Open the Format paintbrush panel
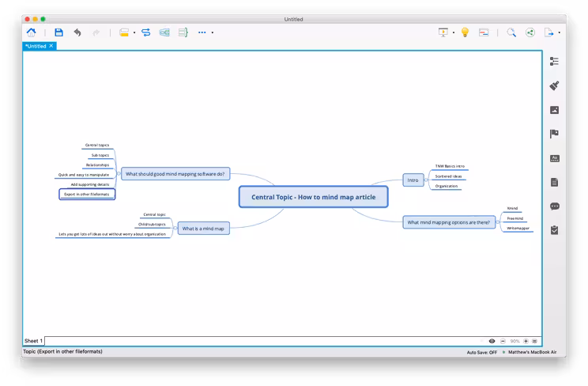Image resolution: width=588 pixels, height=386 pixels. pos(554,85)
